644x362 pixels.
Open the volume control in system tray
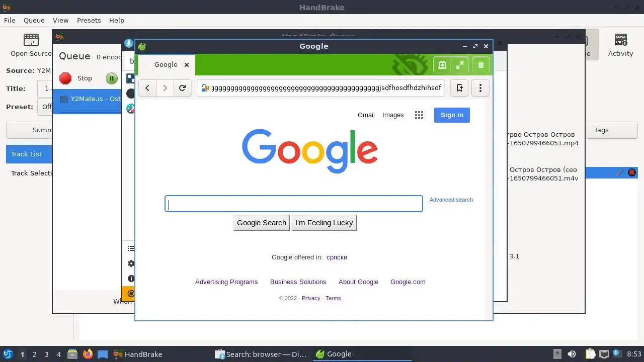pyautogui.click(x=572, y=354)
